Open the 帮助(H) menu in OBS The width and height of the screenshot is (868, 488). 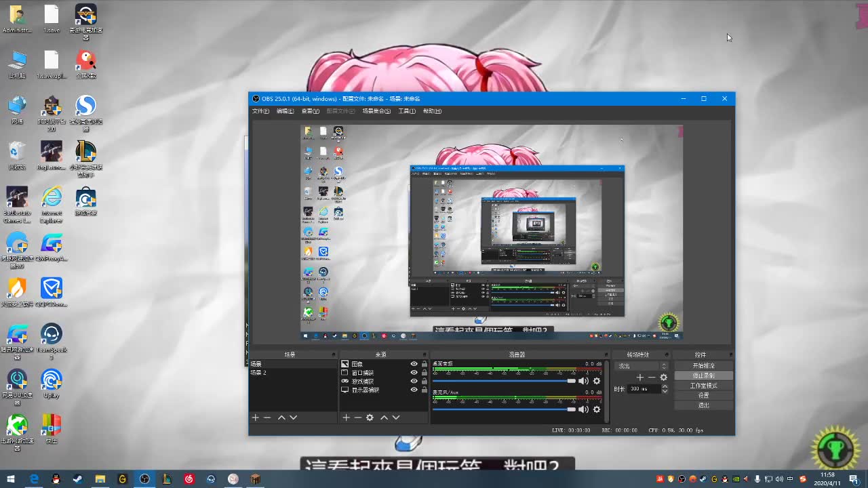coord(432,111)
